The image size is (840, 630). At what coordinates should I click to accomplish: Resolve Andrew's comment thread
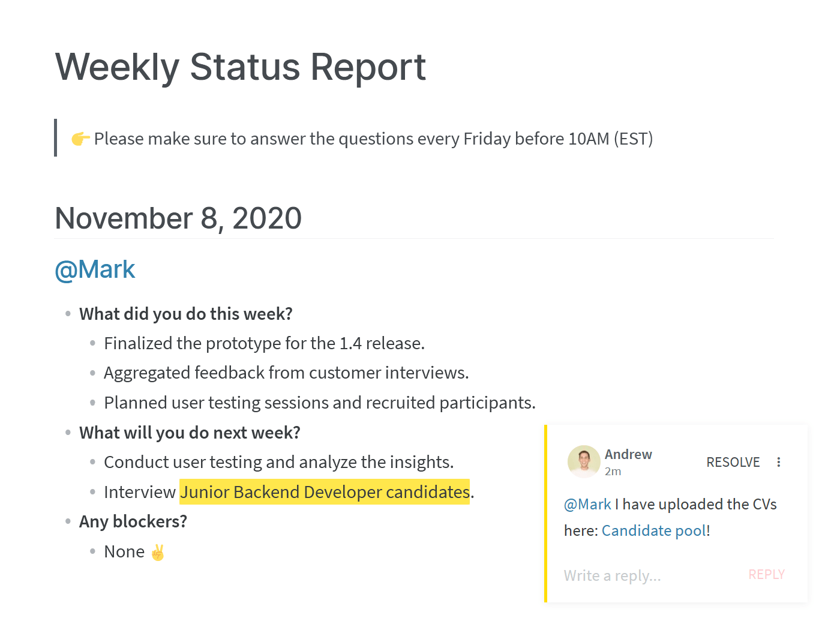tap(733, 462)
